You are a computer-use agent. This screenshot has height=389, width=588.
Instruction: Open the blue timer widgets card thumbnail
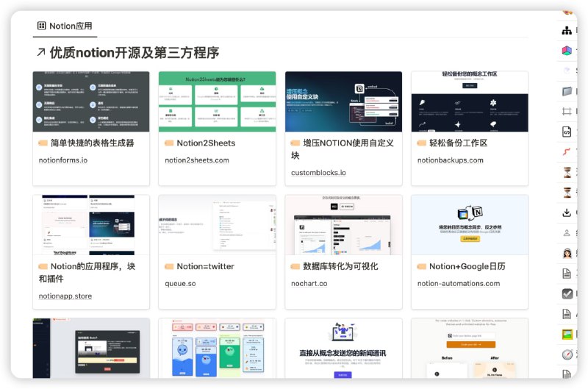point(217,348)
